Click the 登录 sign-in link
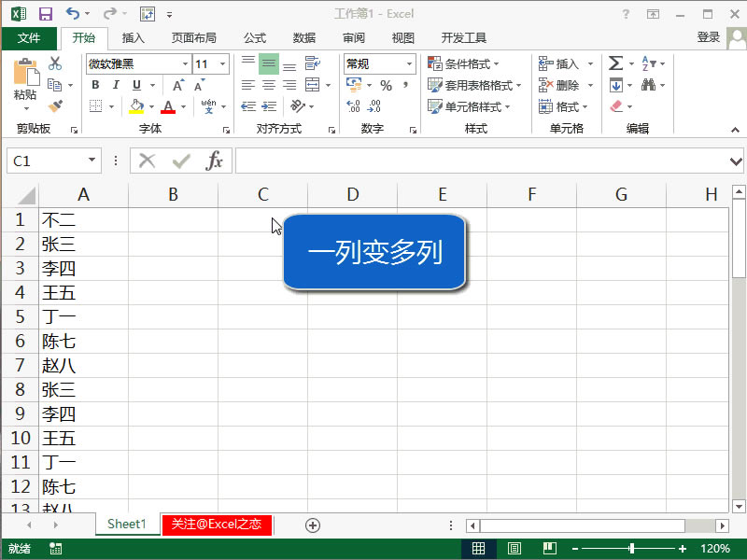The width and height of the screenshot is (747, 560). pos(709,38)
